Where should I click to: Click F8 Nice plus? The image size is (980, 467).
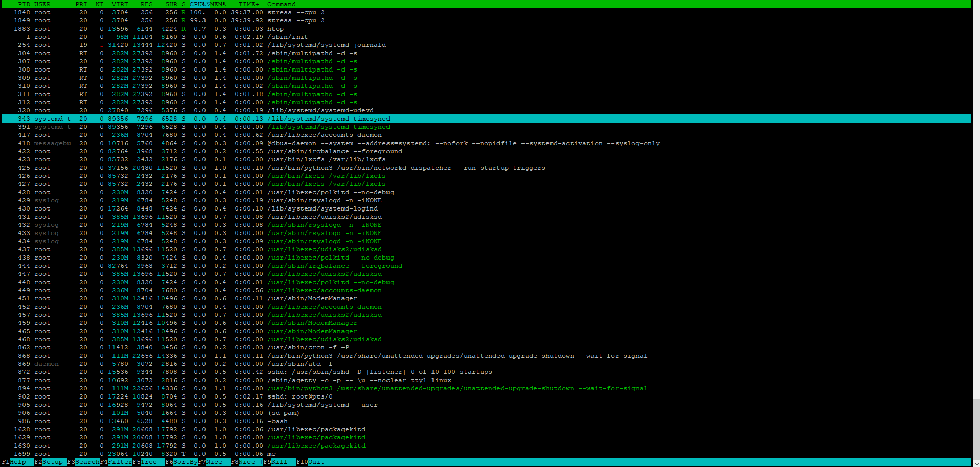tap(247, 462)
